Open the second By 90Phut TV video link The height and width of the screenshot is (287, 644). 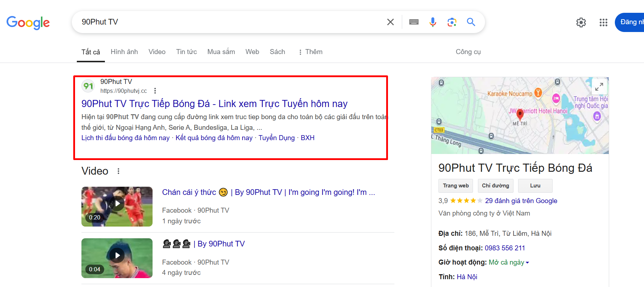pyautogui.click(x=203, y=244)
